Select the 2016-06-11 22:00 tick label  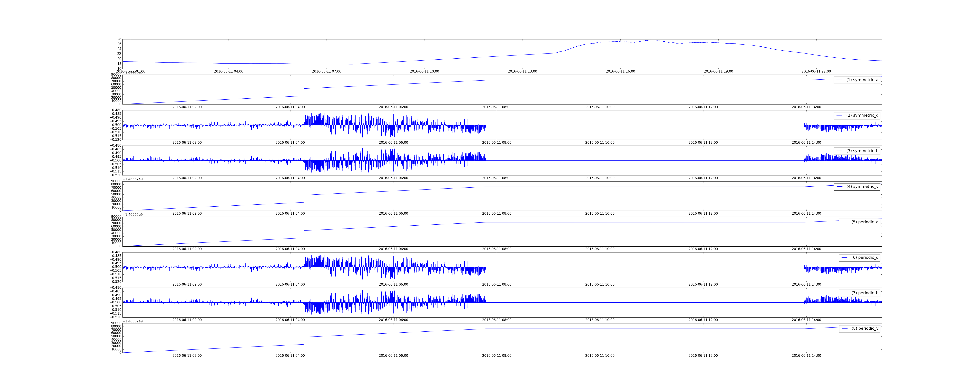(x=816, y=72)
